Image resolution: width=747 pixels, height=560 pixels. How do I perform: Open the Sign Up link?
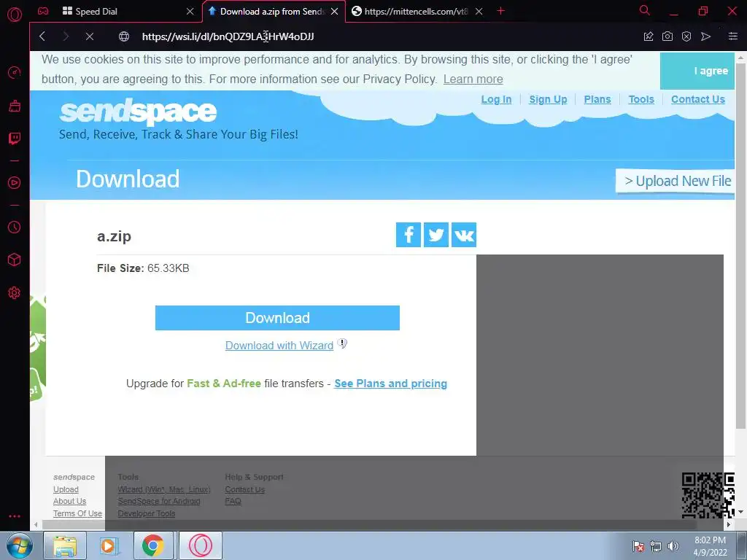click(548, 99)
